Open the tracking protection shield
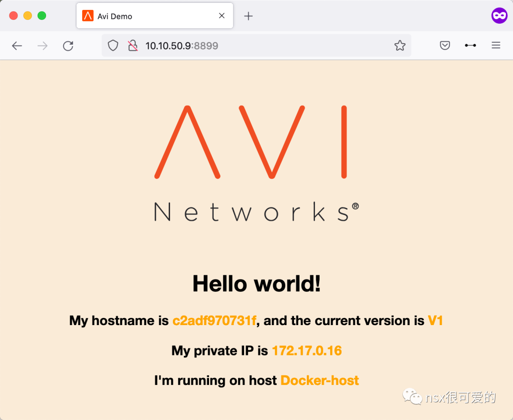The image size is (513, 420). point(113,46)
